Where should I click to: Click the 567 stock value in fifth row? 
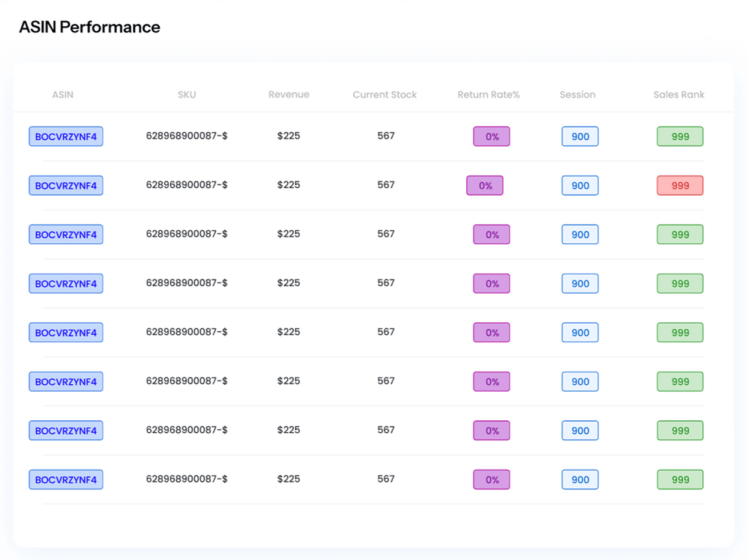pyautogui.click(x=386, y=332)
